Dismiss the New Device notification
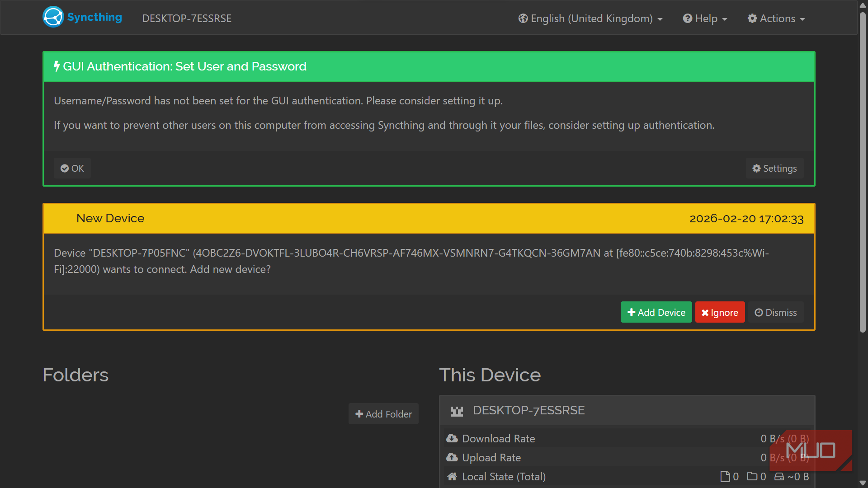The width and height of the screenshot is (868, 488). [x=776, y=312]
